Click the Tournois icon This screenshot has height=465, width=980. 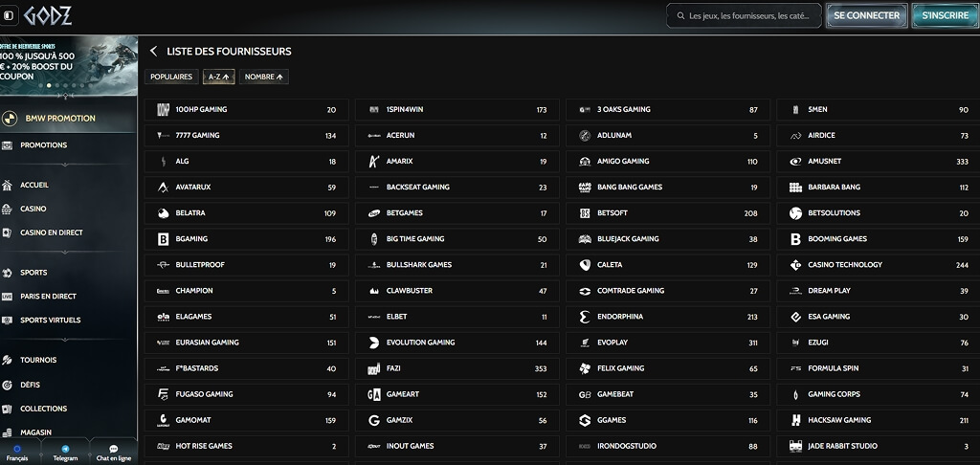pyautogui.click(x=7, y=360)
